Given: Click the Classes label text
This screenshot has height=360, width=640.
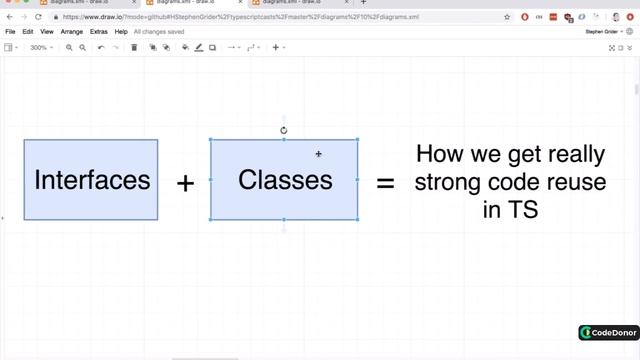Looking at the screenshot, I should click(x=285, y=180).
